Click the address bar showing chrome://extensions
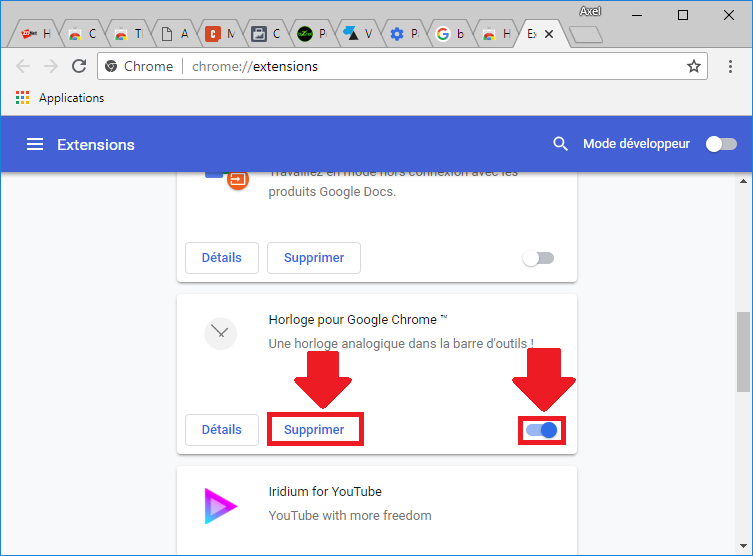Screen dimensions: 753x556 pyautogui.click(x=402, y=66)
